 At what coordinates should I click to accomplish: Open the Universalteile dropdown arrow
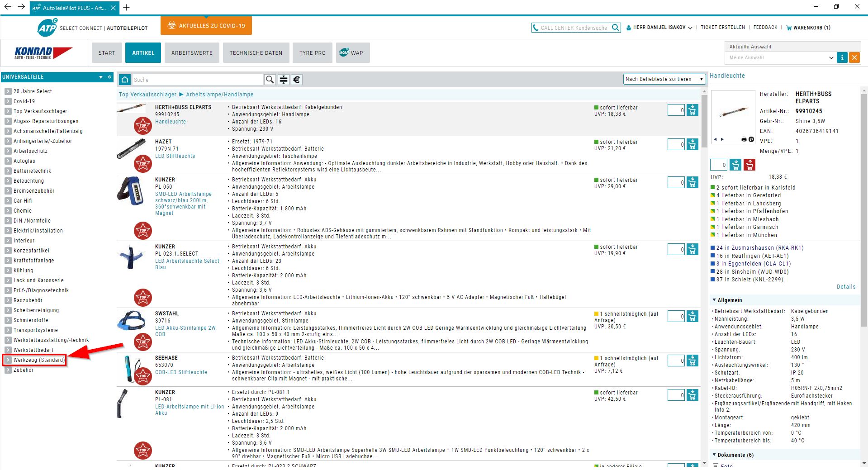[x=101, y=77]
